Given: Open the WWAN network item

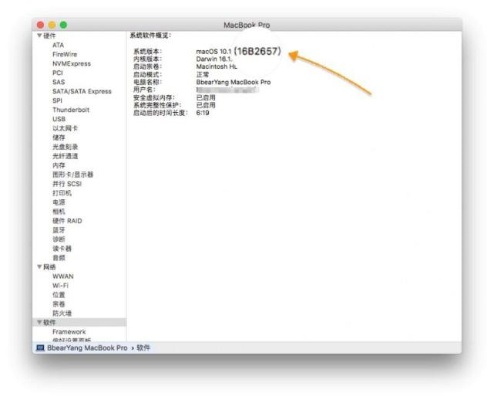Looking at the screenshot, I should point(63,276).
